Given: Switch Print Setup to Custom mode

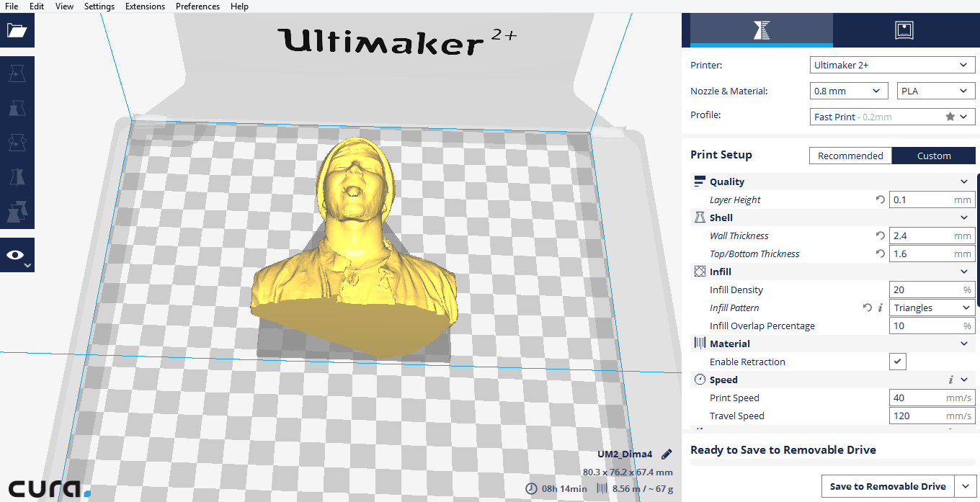Looking at the screenshot, I should pyautogui.click(x=934, y=156).
